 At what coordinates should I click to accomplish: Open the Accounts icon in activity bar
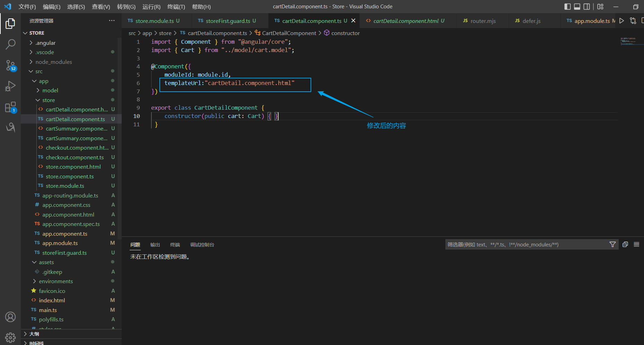10,317
